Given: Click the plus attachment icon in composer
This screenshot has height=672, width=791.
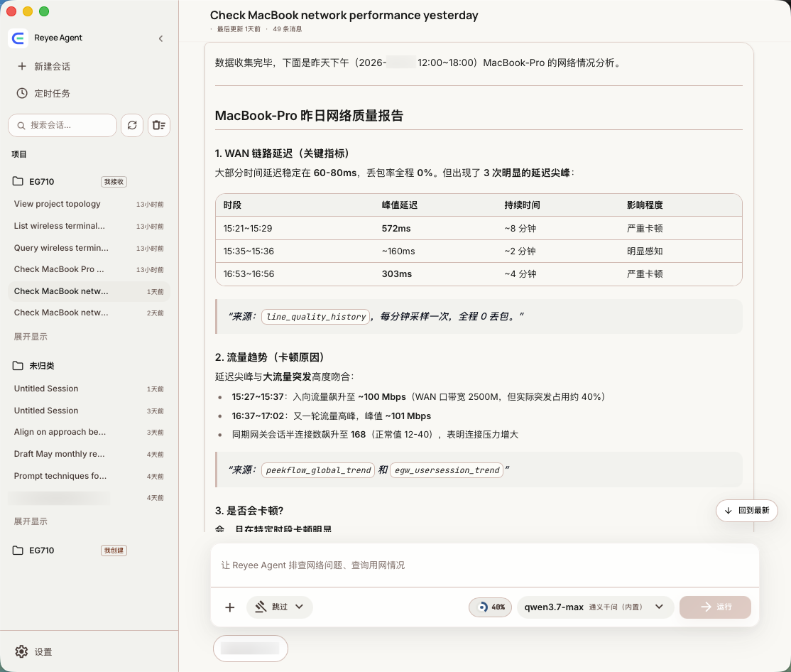Looking at the screenshot, I should [229, 607].
